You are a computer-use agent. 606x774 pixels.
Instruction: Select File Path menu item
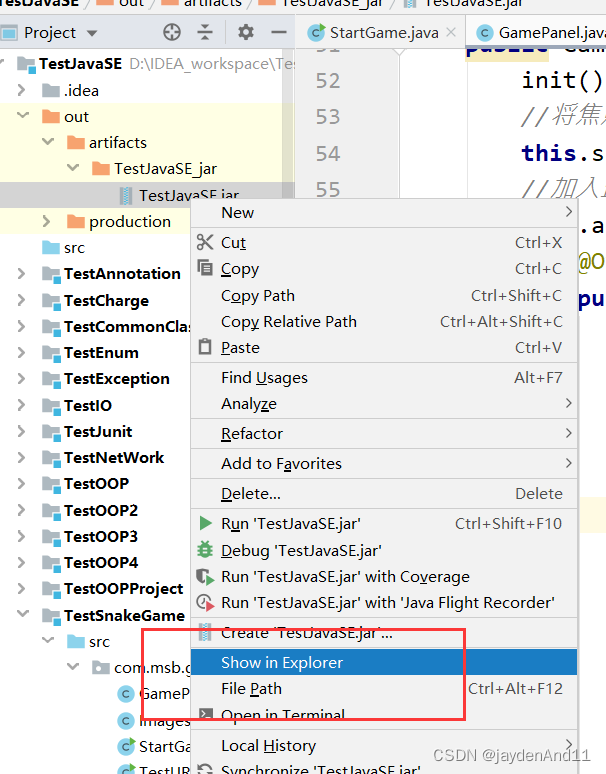384,689
